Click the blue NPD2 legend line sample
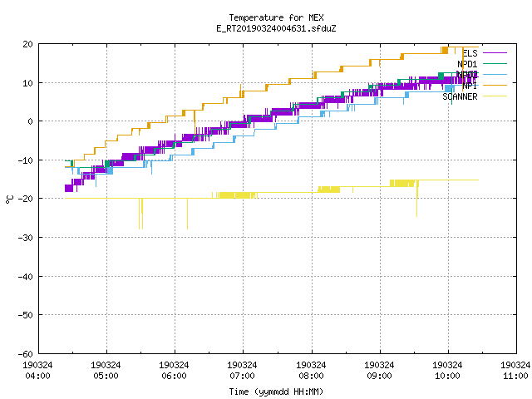The width and height of the screenshot is (532, 399). (495, 74)
